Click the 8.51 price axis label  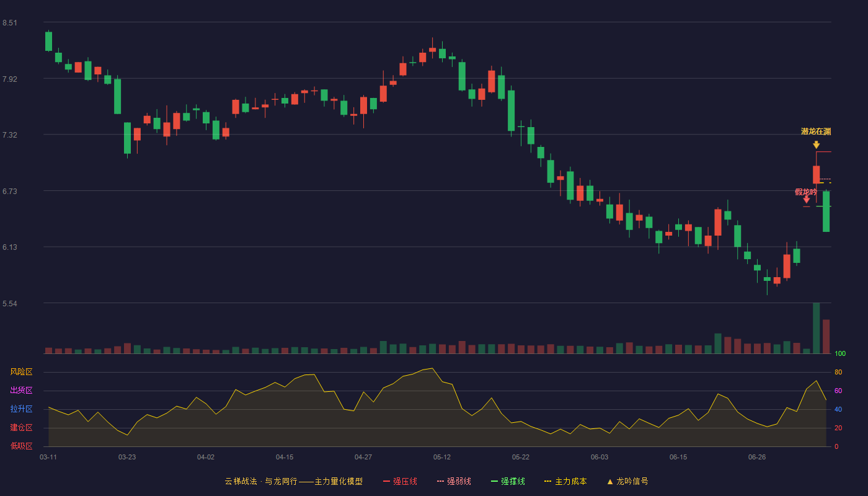click(10, 23)
